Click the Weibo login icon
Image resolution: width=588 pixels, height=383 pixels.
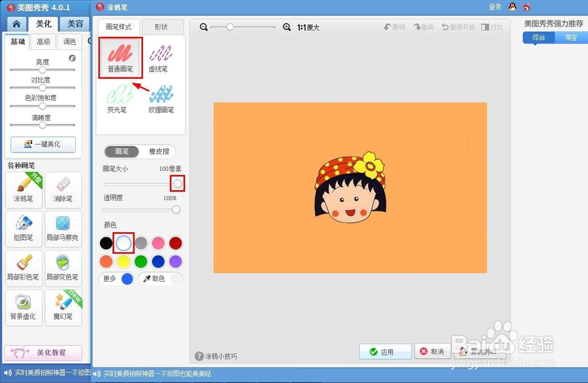(526, 6)
